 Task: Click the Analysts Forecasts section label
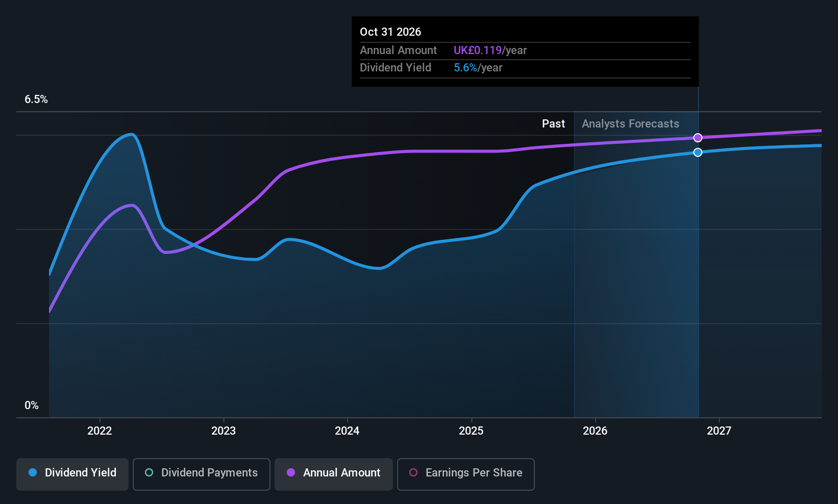coord(630,123)
